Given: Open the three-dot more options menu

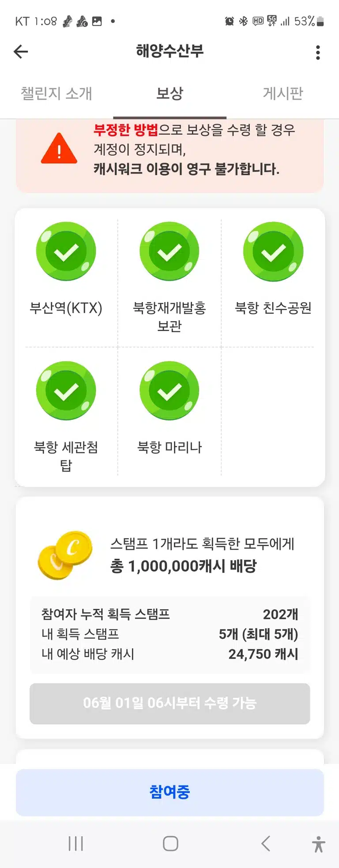Looking at the screenshot, I should click(x=318, y=52).
